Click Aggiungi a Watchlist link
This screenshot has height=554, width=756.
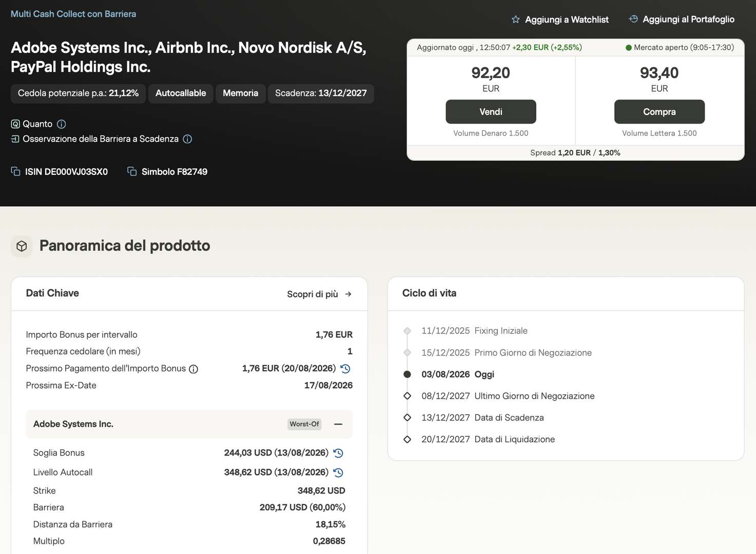coord(560,19)
